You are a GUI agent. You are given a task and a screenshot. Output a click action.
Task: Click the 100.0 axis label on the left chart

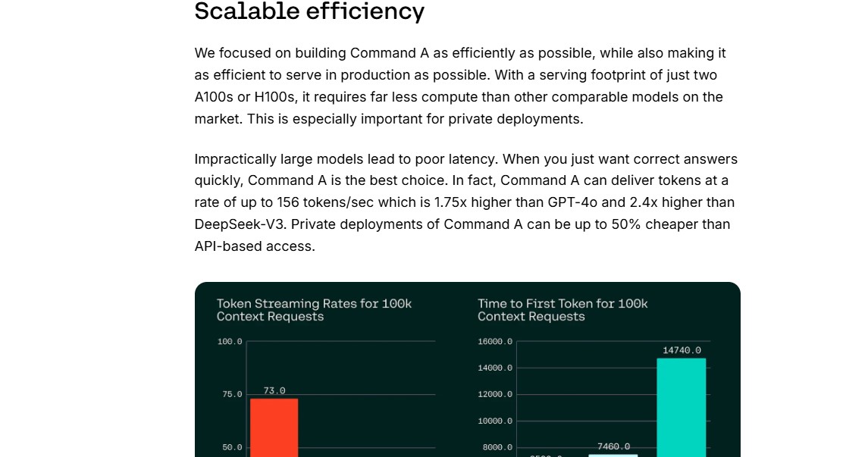point(230,341)
